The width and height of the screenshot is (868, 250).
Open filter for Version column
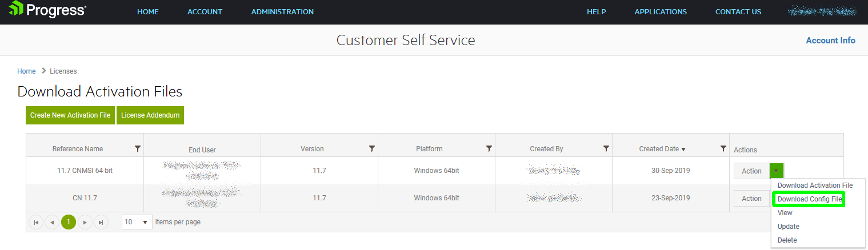pos(372,148)
